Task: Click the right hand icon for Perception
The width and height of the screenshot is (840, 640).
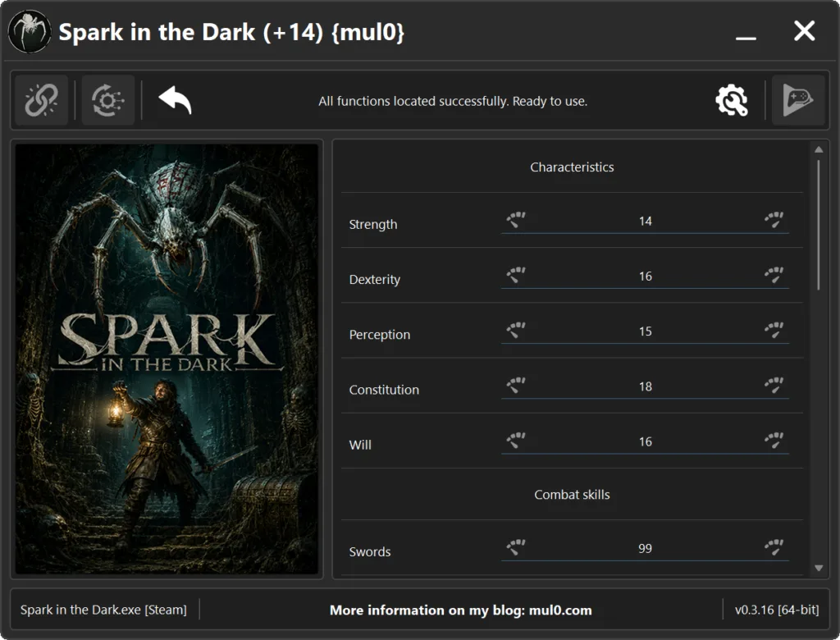Action: click(774, 330)
